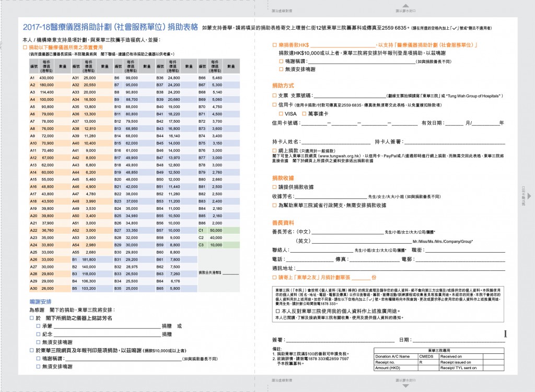
Task: Tick the 捐助以下醫療儀器所需之添置費用 checkbox
Action: tap(25, 47)
